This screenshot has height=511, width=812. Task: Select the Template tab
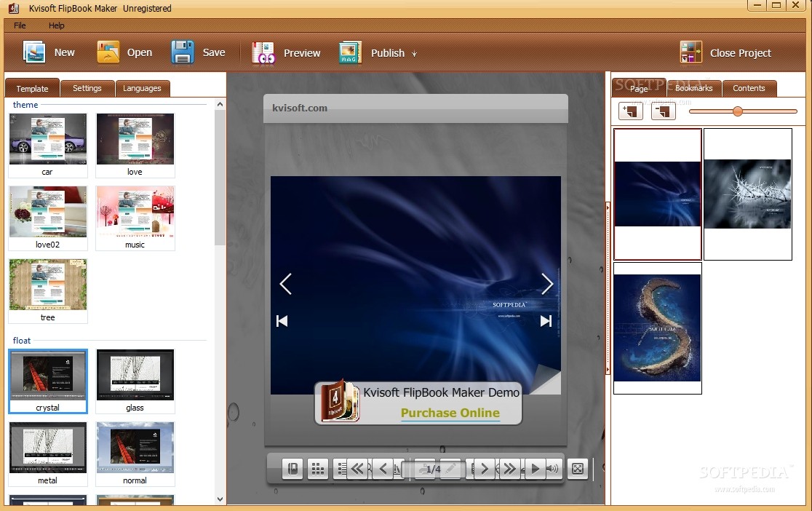click(32, 89)
